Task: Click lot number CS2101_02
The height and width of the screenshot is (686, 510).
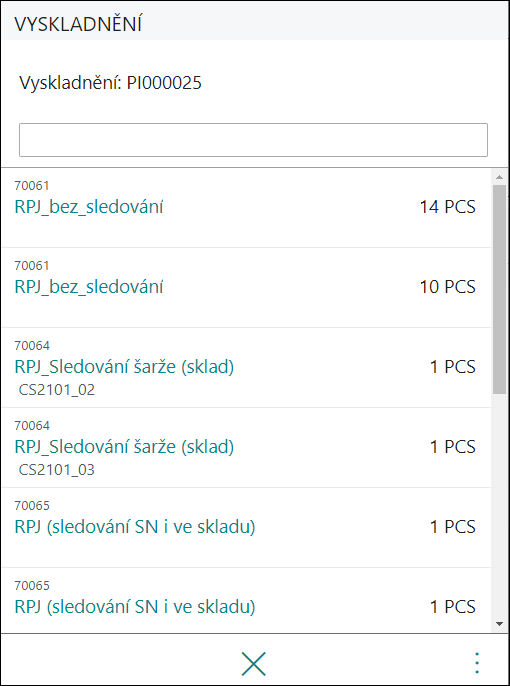Action: [57, 390]
